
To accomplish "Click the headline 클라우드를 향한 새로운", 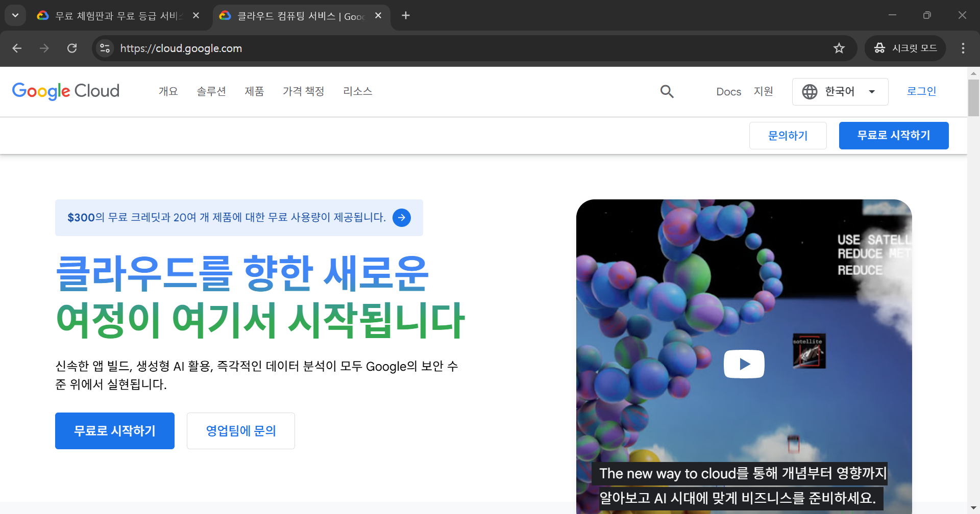I will [242, 274].
